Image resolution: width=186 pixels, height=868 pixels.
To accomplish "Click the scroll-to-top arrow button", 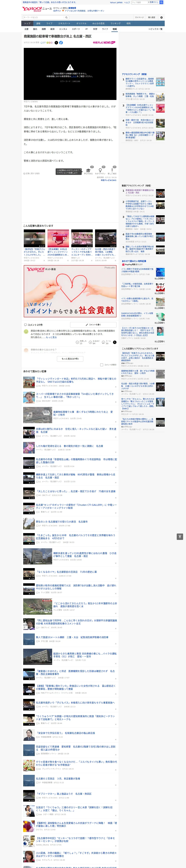I will pyautogui.click(x=180, y=537).
